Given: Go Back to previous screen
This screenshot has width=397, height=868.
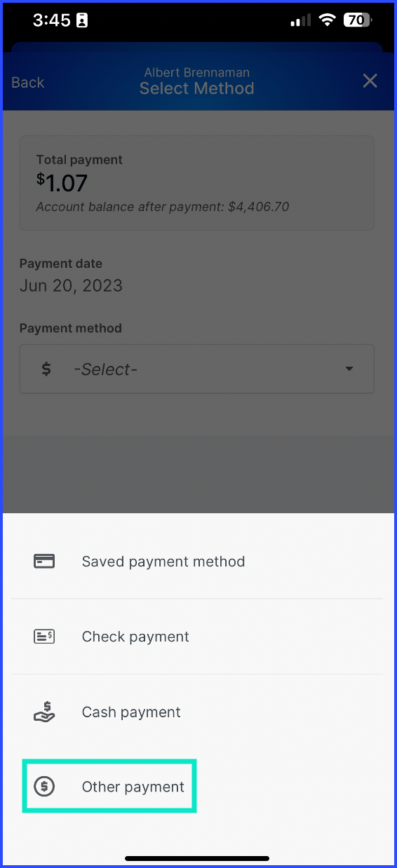Looking at the screenshot, I should 28,83.
